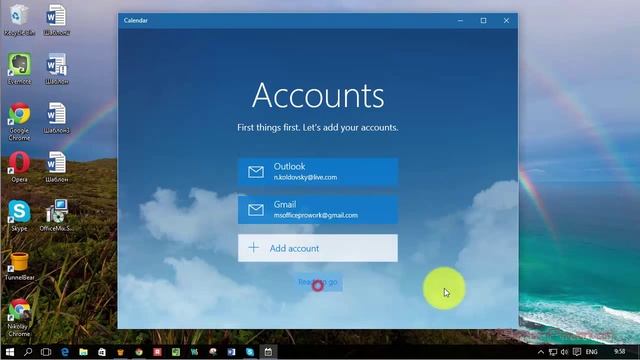Select the Outlook n.koldovsky@live.com account
The height and width of the screenshot is (360, 640).
318,172
